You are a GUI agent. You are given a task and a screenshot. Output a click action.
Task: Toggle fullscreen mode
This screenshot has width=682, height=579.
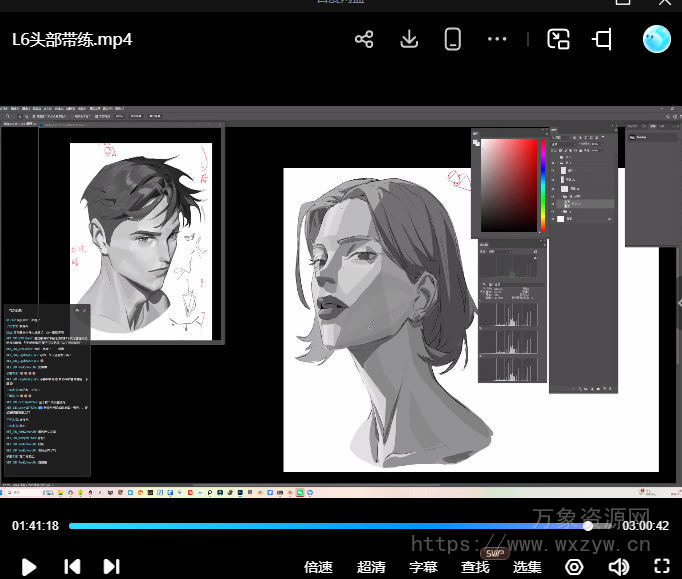point(661,567)
